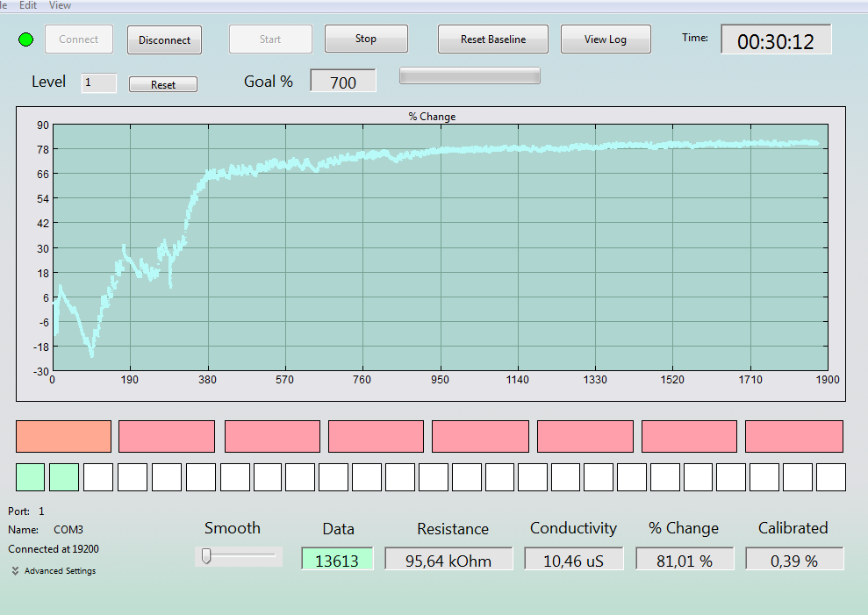Click the y-axis label -30
This screenshot has width=868, height=615.
point(41,371)
